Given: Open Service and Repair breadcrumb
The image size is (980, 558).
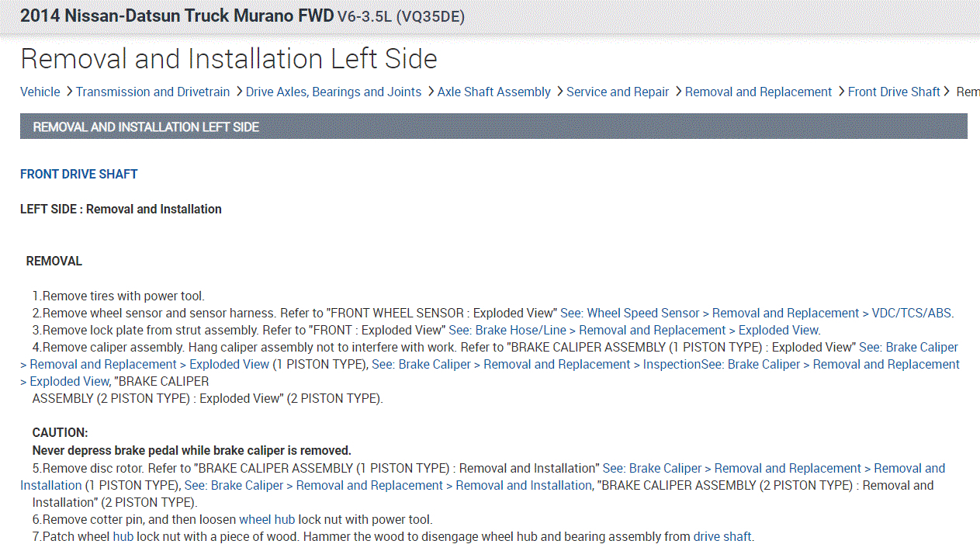Looking at the screenshot, I should [x=618, y=92].
